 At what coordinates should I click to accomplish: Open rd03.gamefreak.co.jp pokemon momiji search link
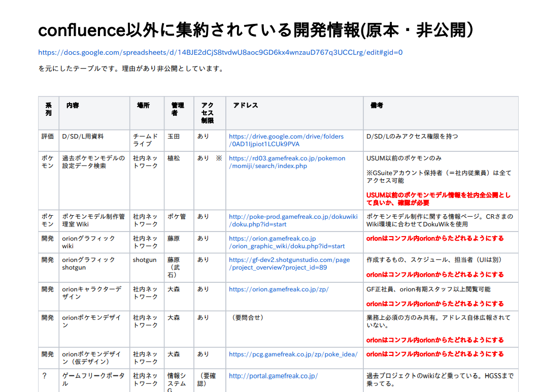pos(287,162)
